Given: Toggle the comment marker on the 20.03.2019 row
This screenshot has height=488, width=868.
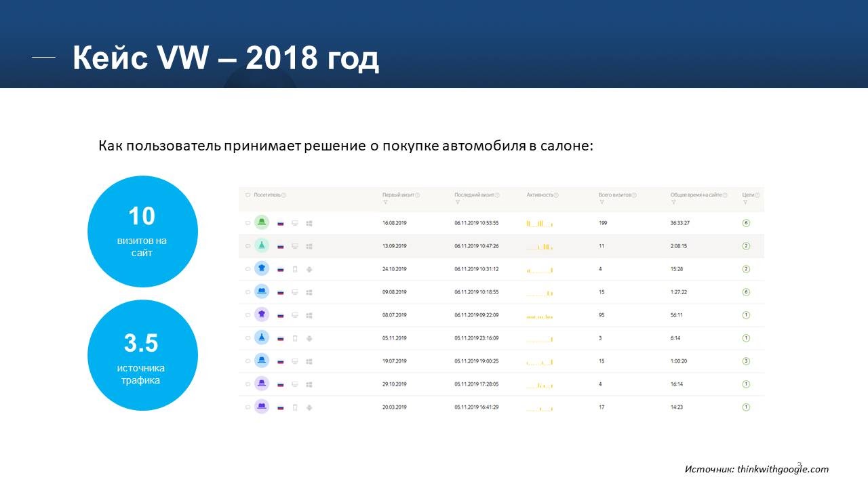Looking at the screenshot, I should click(x=248, y=407).
